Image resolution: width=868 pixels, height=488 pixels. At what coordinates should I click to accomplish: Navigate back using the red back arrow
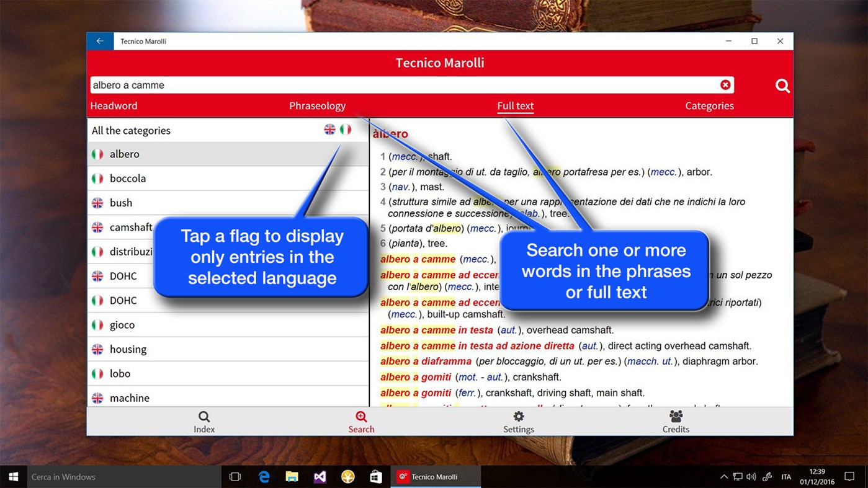coord(100,40)
